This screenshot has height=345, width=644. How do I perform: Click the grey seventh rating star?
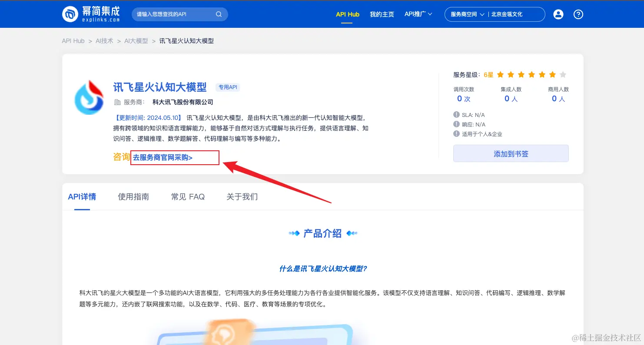click(563, 75)
